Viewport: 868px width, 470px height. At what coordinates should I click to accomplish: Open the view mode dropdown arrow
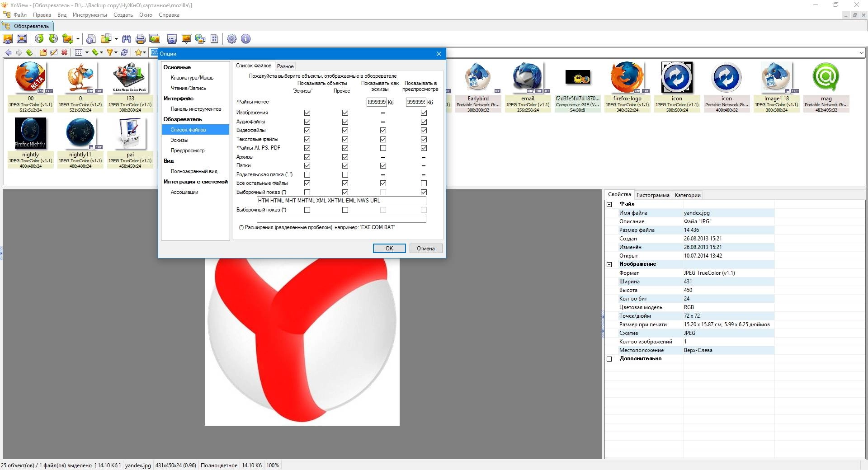(x=87, y=52)
